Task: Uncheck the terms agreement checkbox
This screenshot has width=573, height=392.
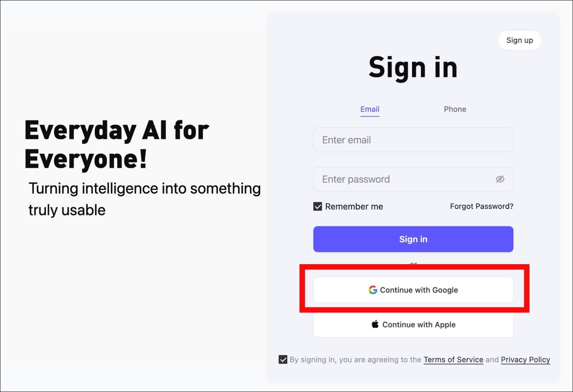Action: [283, 359]
